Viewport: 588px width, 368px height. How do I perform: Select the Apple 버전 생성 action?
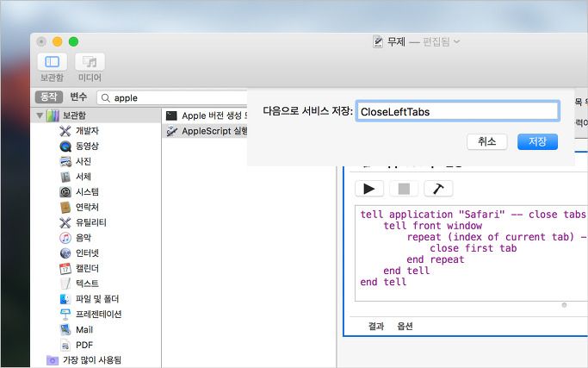pos(205,115)
